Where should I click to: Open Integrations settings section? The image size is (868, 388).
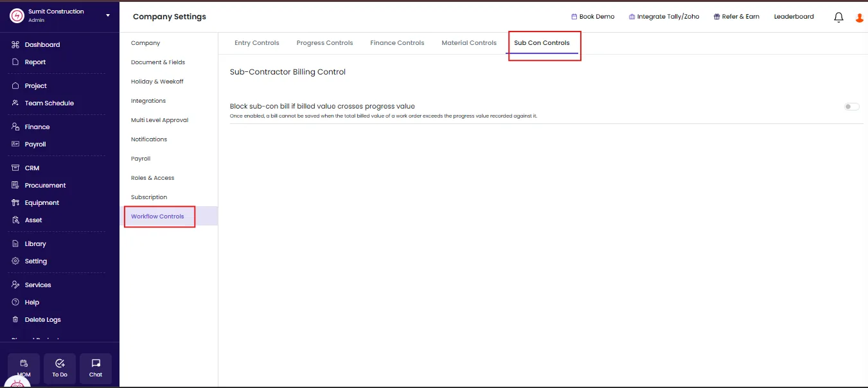[x=148, y=101]
